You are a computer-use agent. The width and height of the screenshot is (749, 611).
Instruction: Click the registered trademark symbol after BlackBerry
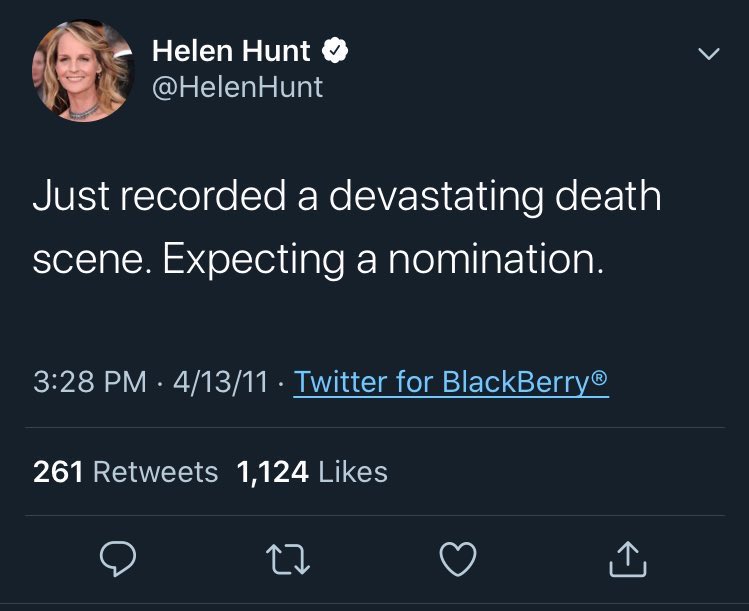coord(599,377)
